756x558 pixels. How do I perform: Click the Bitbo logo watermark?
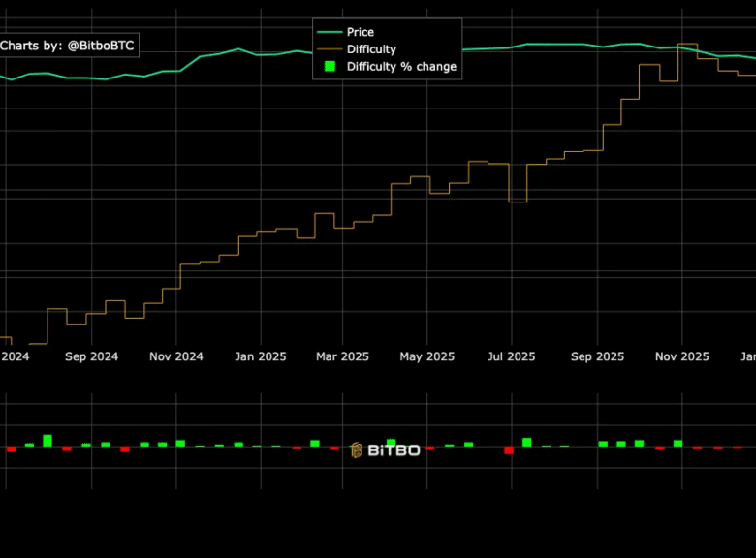pyautogui.click(x=385, y=450)
